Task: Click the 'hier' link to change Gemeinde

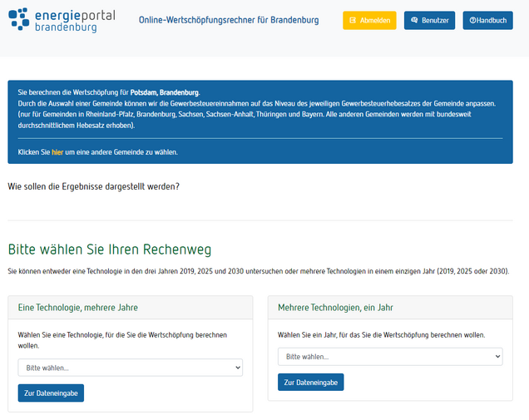Action: [57, 152]
